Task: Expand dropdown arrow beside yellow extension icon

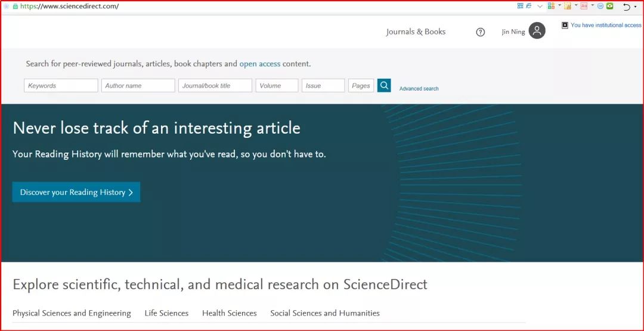Action: tap(576, 5)
